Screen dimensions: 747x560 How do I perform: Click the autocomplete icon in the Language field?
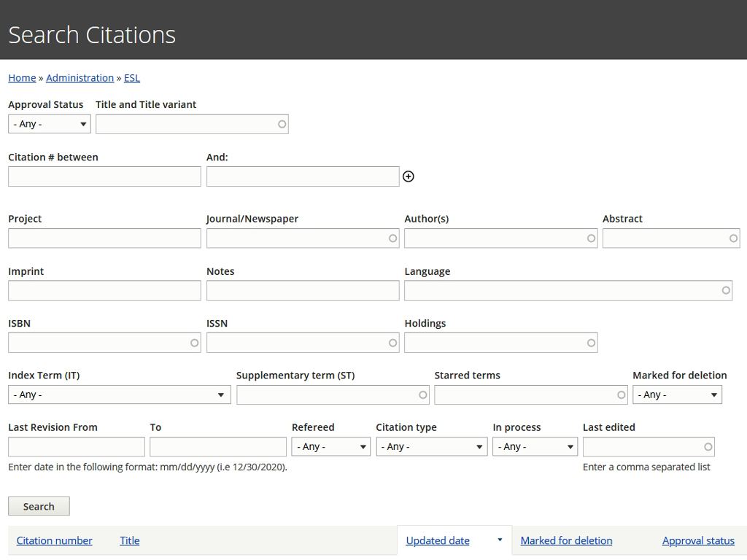(x=725, y=290)
